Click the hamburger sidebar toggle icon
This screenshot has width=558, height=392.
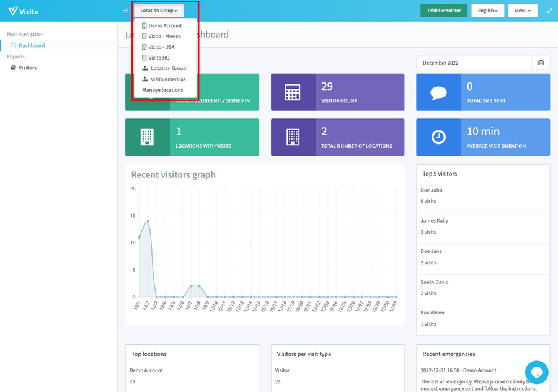click(126, 11)
